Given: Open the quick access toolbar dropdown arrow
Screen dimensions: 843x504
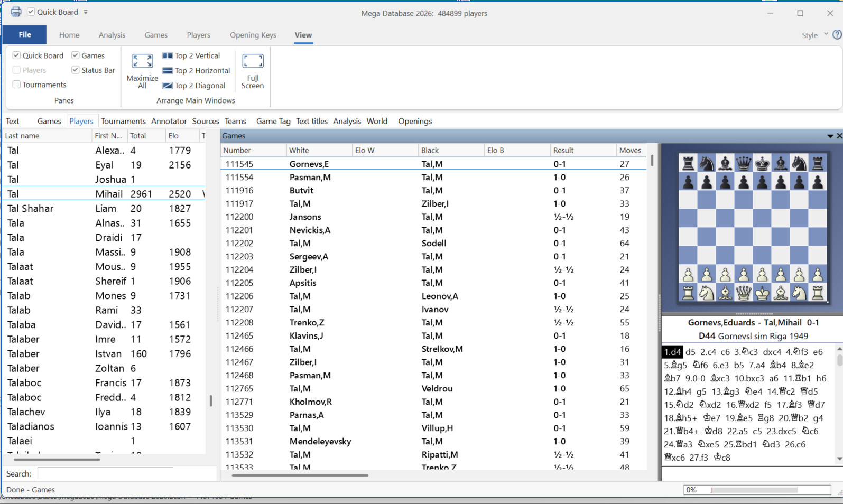Looking at the screenshot, I should point(86,12).
